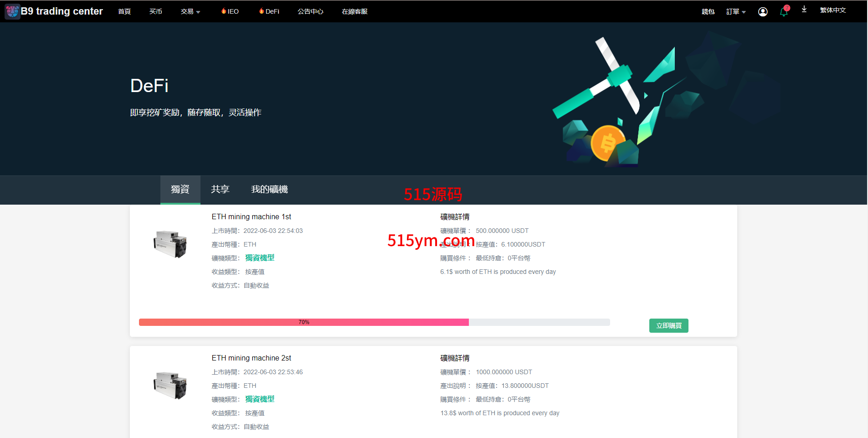Click the download icon in header
Screen dimensions: 868x438
pos(804,10)
